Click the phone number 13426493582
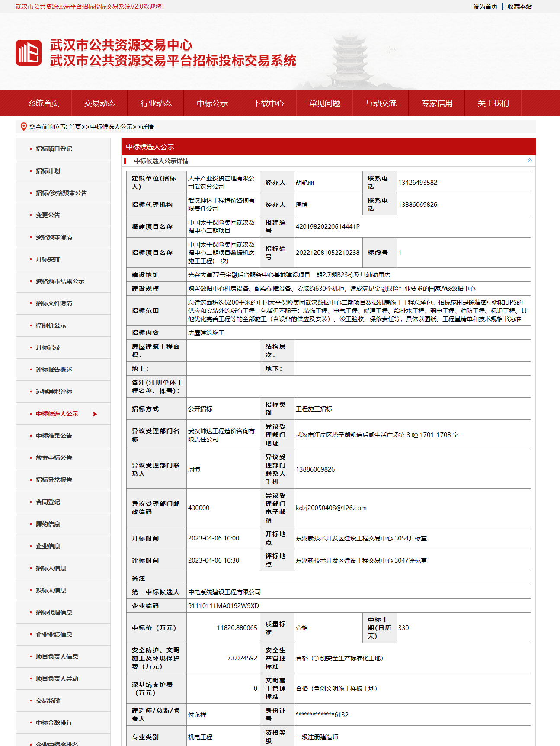560x746 pixels. click(418, 183)
